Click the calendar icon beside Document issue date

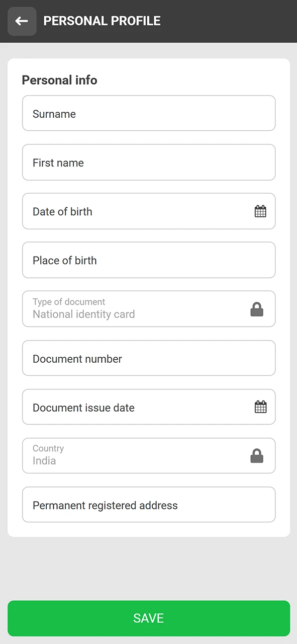260,406
